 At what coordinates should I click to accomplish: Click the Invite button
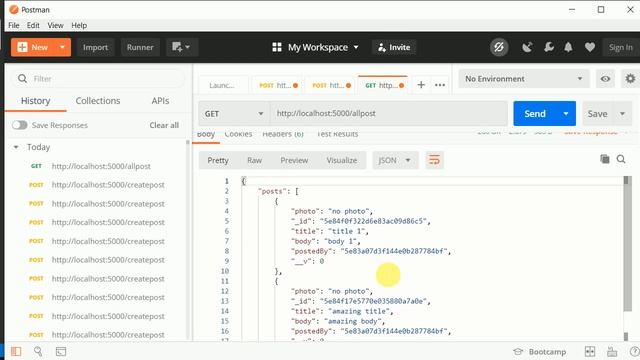coord(394,47)
